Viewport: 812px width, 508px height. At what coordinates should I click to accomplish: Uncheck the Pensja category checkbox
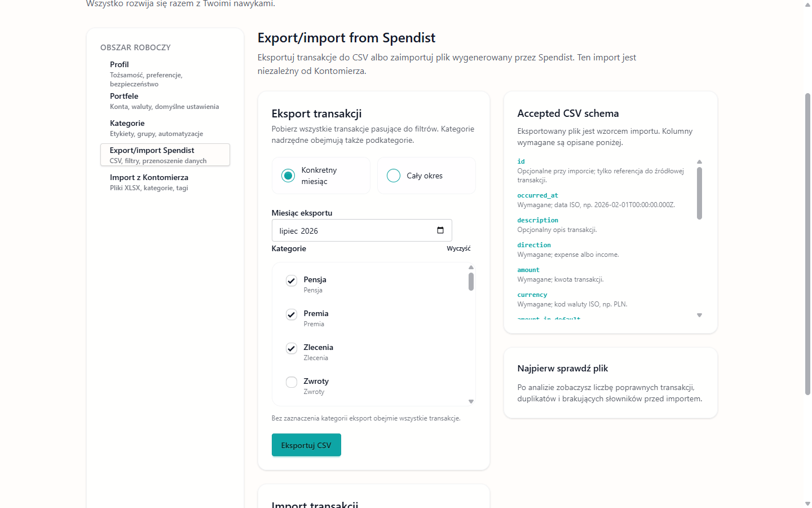(x=292, y=281)
